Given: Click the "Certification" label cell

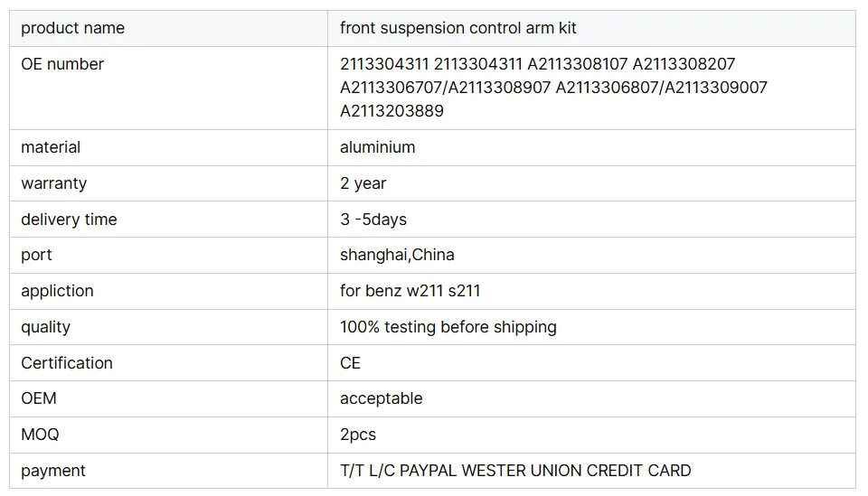Looking at the screenshot, I should pyautogui.click(x=67, y=363).
